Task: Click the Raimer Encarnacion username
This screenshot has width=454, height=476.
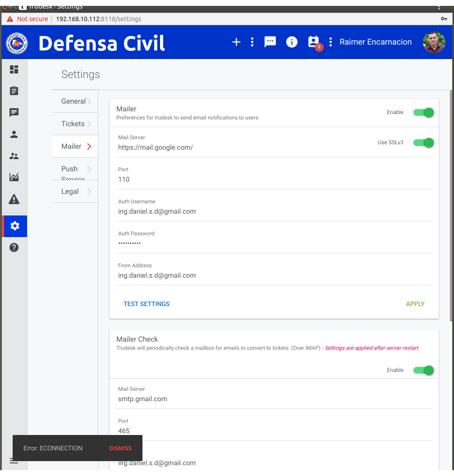Action: (376, 42)
